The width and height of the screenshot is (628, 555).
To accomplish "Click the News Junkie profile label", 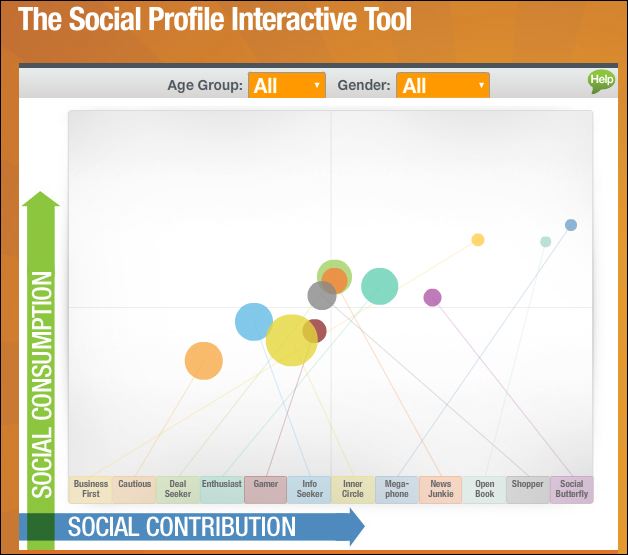I will point(441,489).
